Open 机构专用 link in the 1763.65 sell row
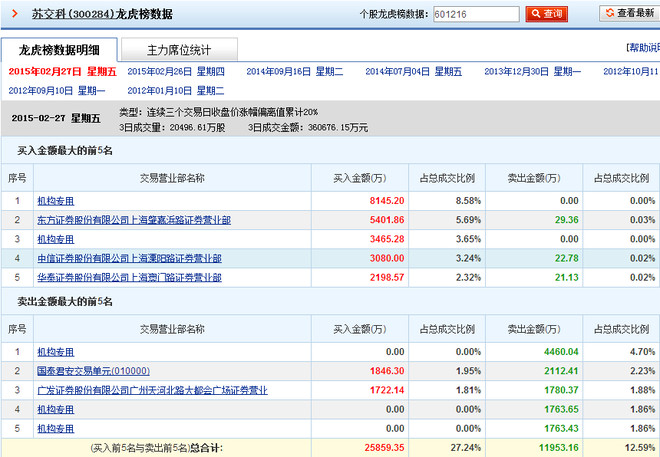 click(x=56, y=409)
